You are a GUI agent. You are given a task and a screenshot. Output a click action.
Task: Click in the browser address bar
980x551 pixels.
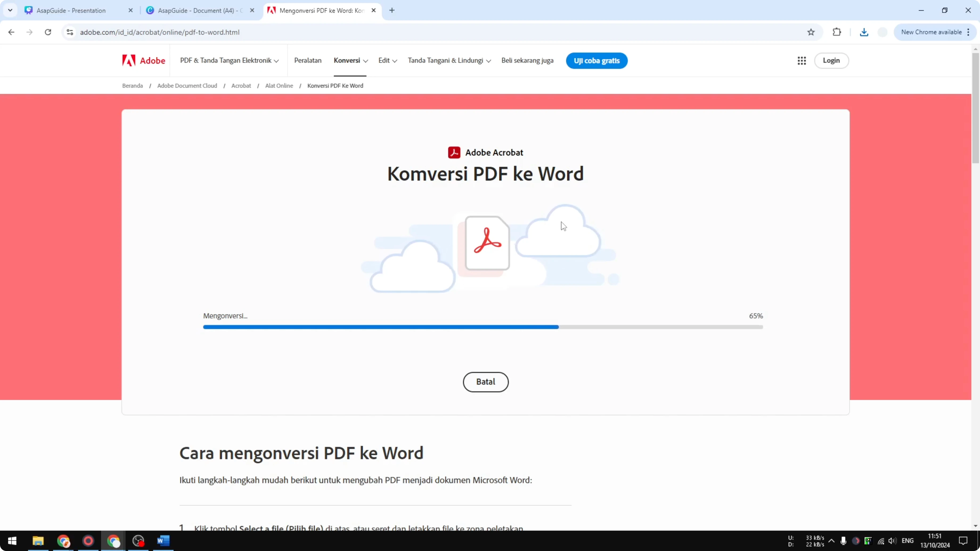click(266, 32)
